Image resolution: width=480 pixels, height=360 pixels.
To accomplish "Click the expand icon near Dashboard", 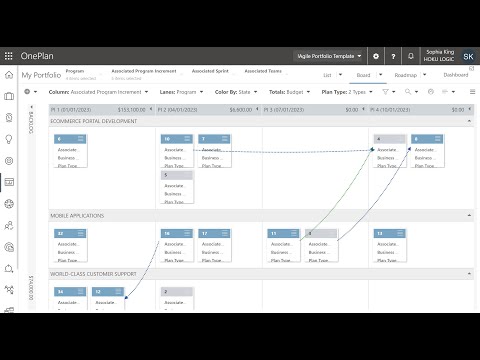I will click(x=471, y=68).
